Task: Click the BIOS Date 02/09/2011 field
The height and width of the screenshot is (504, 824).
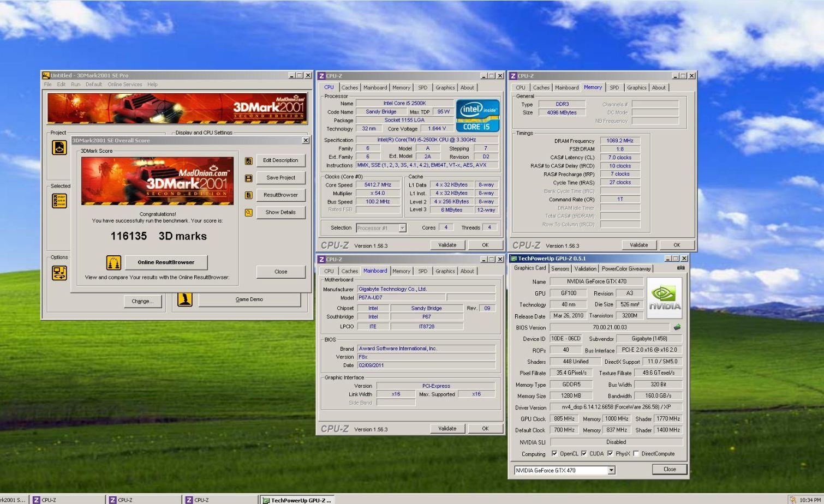Action: (426, 365)
